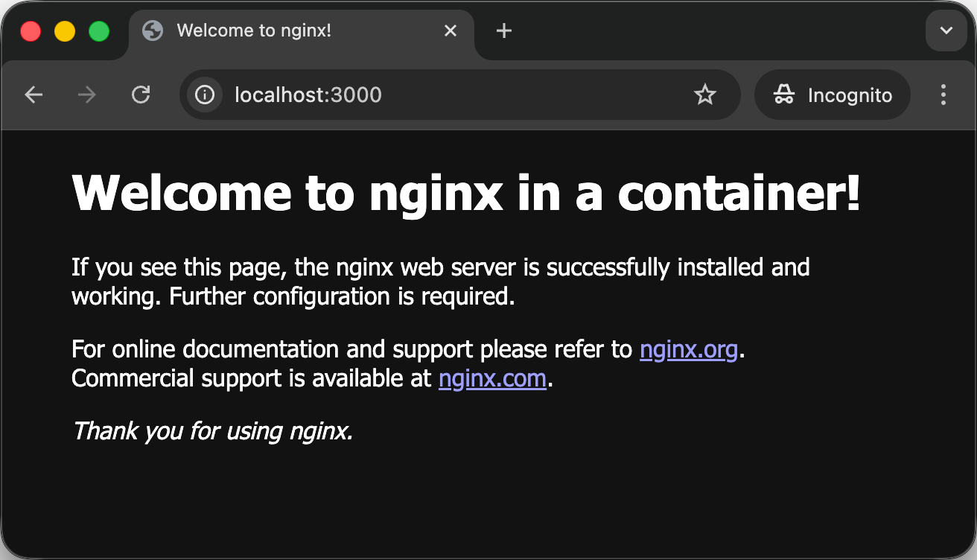977x560 pixels.
Task: Click the page heading text
Action: pos(467,193)
